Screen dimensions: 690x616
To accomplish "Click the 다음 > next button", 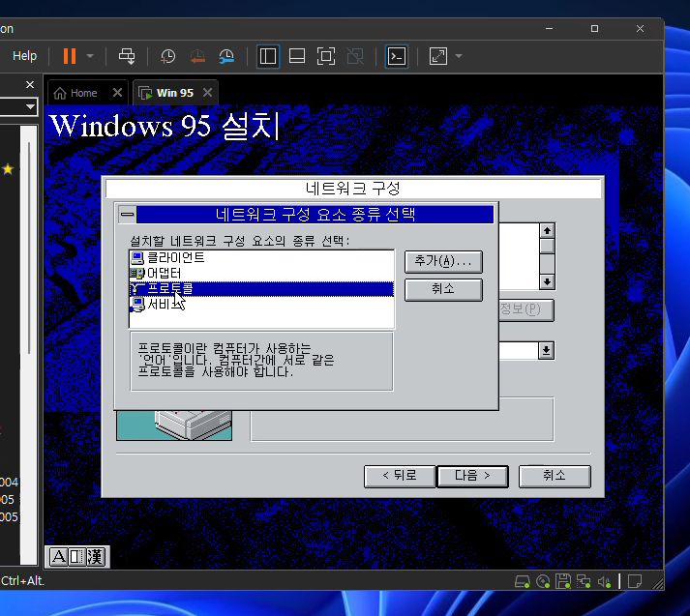I will (x=472, y=476).
